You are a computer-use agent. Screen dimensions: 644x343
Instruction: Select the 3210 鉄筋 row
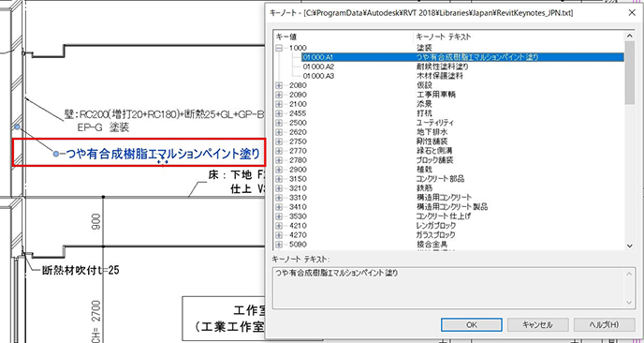point(449,188)
